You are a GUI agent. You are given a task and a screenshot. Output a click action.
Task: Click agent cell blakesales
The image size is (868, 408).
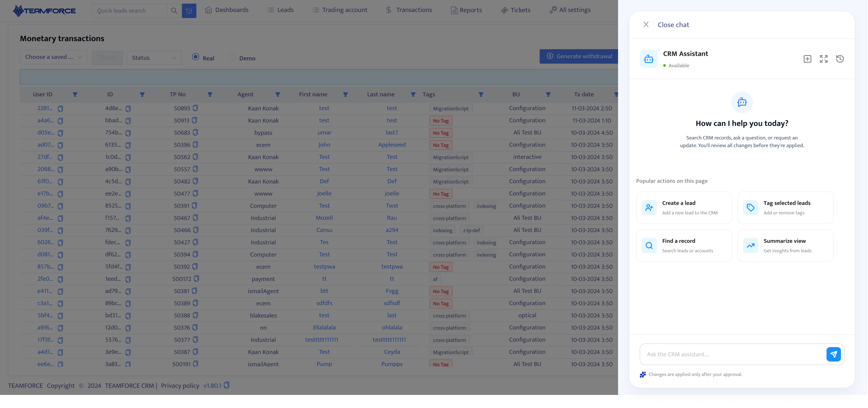263,316
